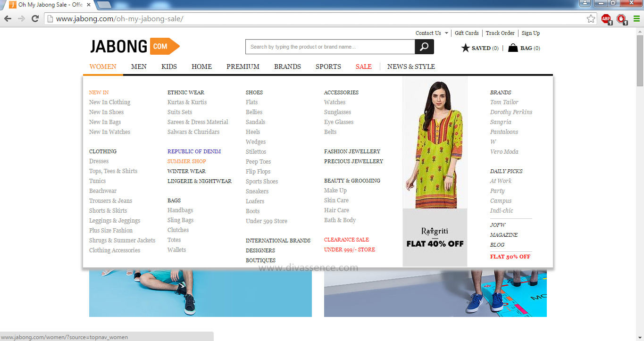The height and width of the screenshot is (341, 644).
Task: Open Stilettos under Shoes
Action: coord(256,152)
